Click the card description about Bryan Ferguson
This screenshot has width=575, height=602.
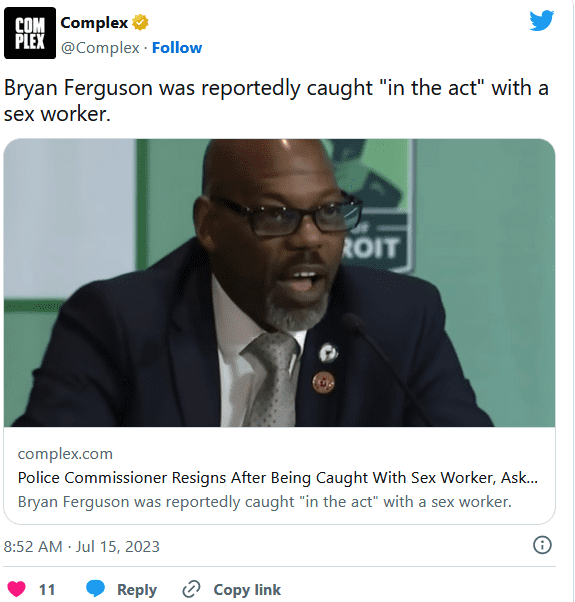(x=264, y=502)
